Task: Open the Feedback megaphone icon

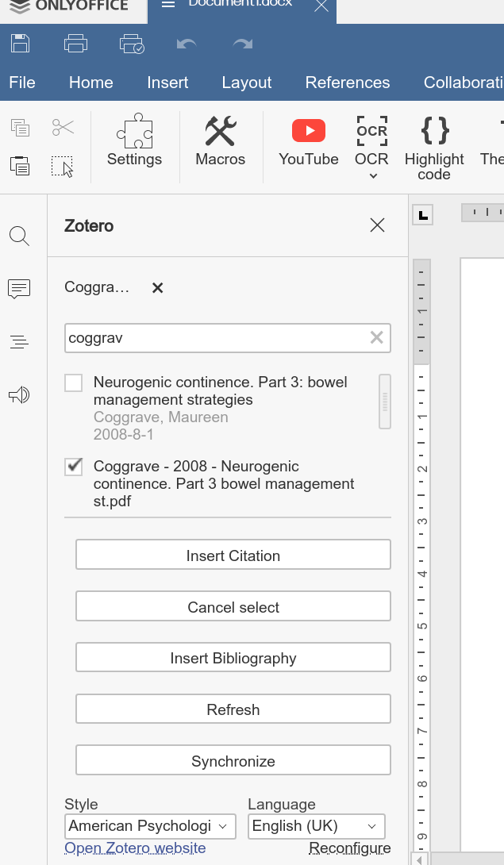Action: [x=19, y=394]
